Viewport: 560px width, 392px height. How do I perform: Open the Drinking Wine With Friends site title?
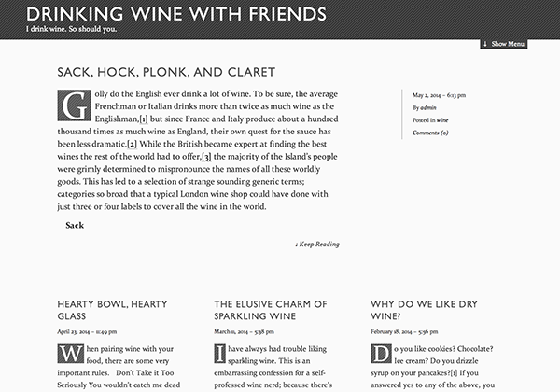click(x=176, y=14)
